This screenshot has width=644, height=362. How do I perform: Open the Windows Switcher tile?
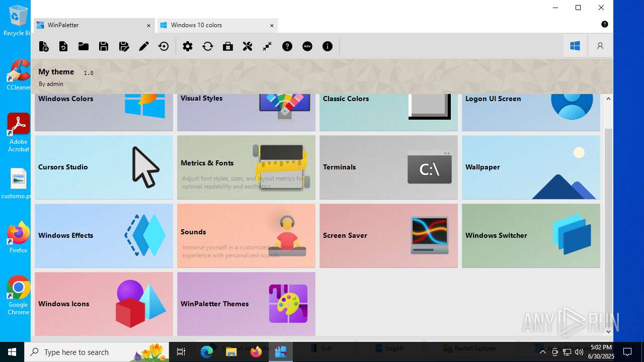point(531,236)
